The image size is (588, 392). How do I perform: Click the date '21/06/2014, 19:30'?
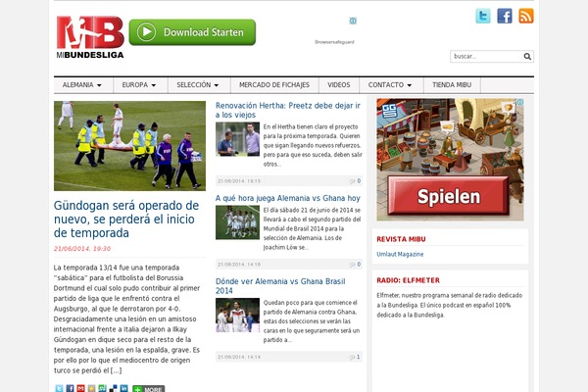82,248
